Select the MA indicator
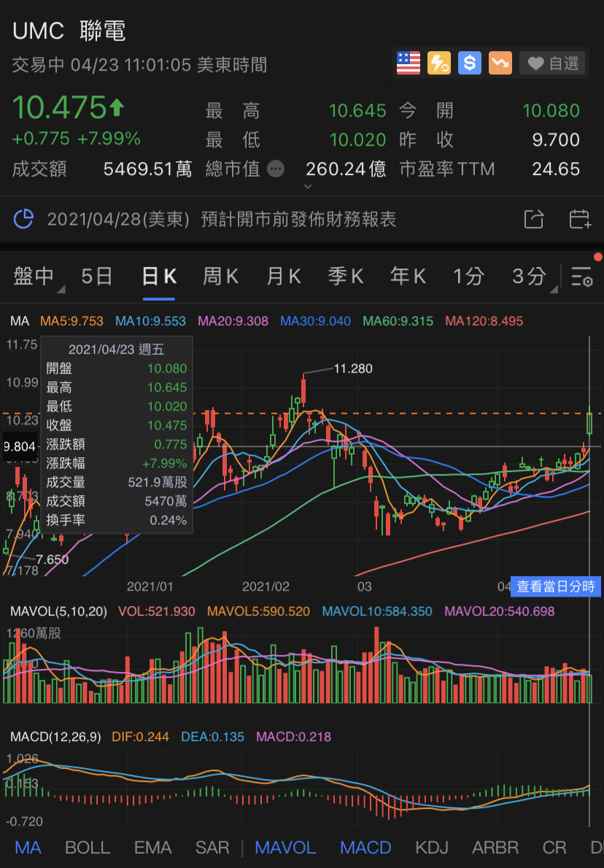Image resolution: width=604 pixels, height=868 pixels. [x=28, y=848]
